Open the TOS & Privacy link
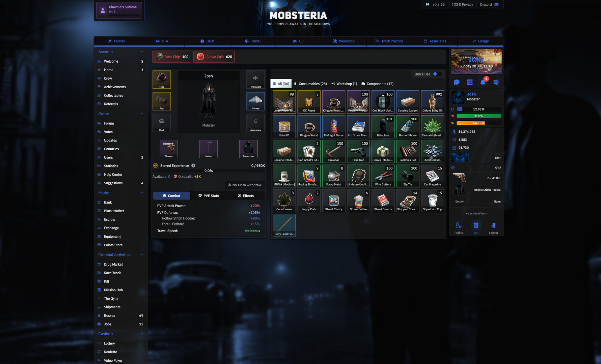This screenshot has width=601, height=364. [x=462, y=4]
